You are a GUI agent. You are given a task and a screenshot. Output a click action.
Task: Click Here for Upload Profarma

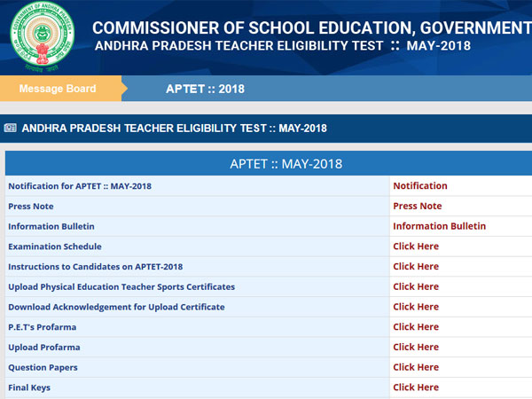coord(416,347)
